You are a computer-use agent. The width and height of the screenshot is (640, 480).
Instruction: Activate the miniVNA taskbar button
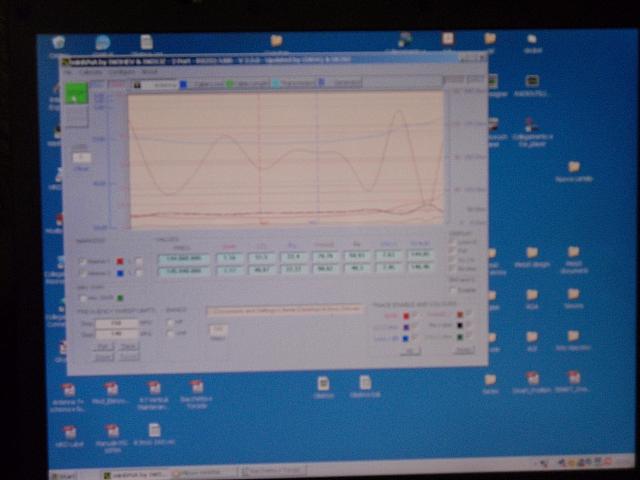(136, 475)
